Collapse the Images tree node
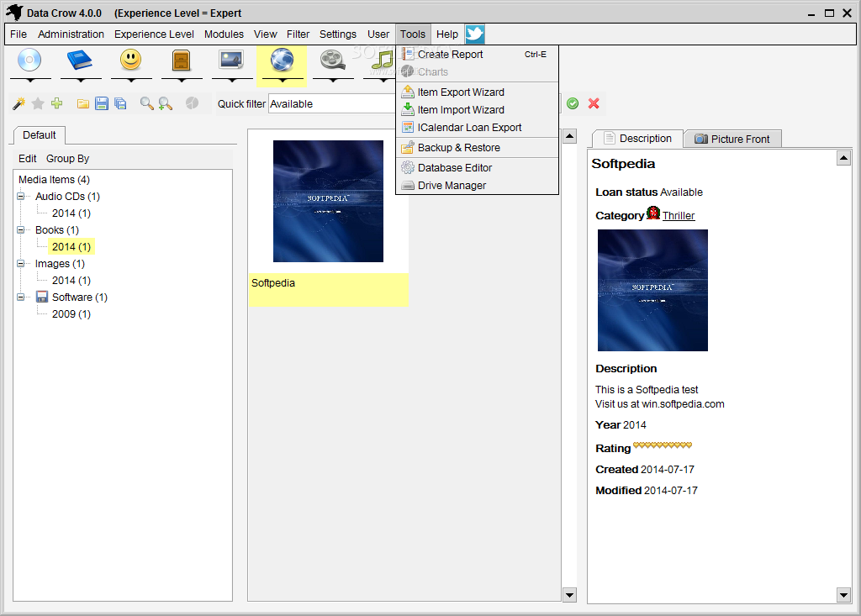 coord(21,264)
